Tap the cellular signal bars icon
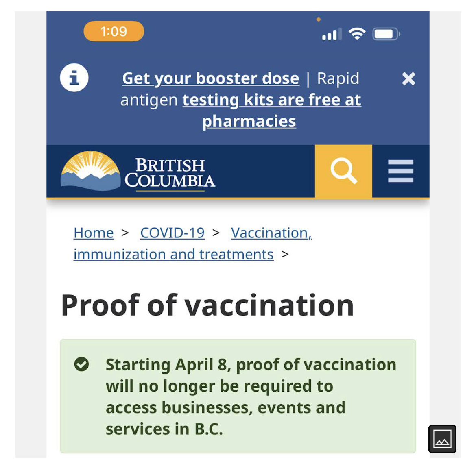This screenshot has height=466, width=476. (x=331, y=35)
